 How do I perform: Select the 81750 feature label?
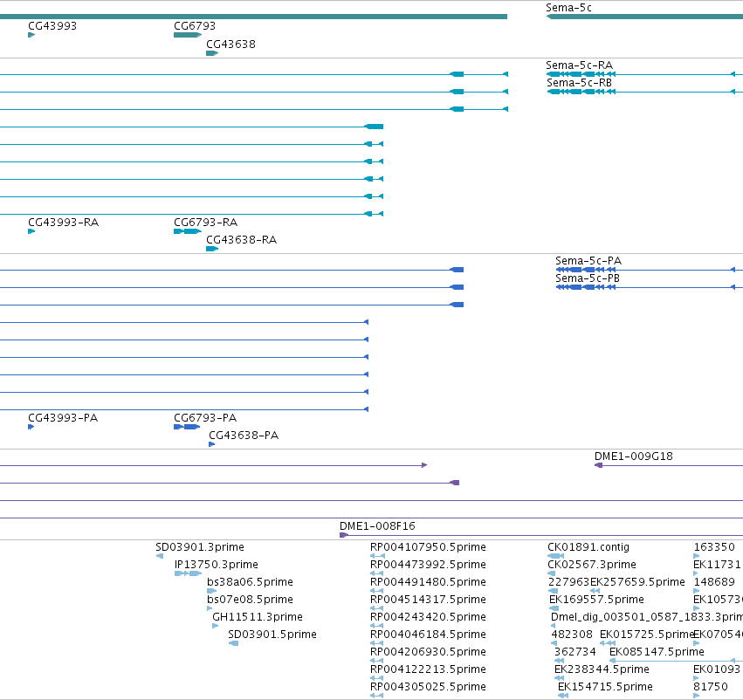pos(711,687)
